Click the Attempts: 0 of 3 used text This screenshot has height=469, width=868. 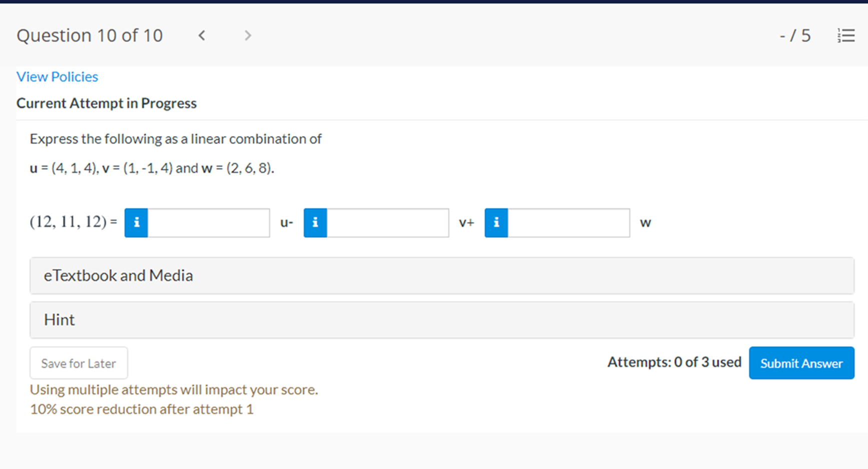674,362
